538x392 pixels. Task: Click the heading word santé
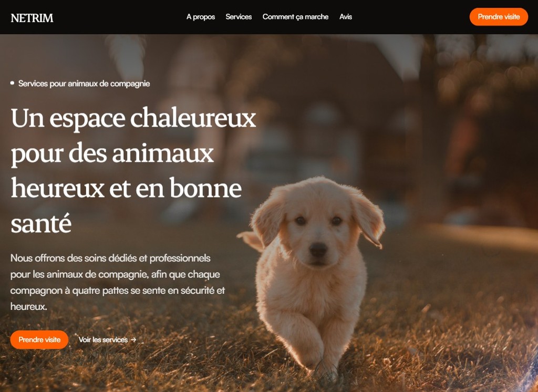pyautogui.click(x=41, y=223)
